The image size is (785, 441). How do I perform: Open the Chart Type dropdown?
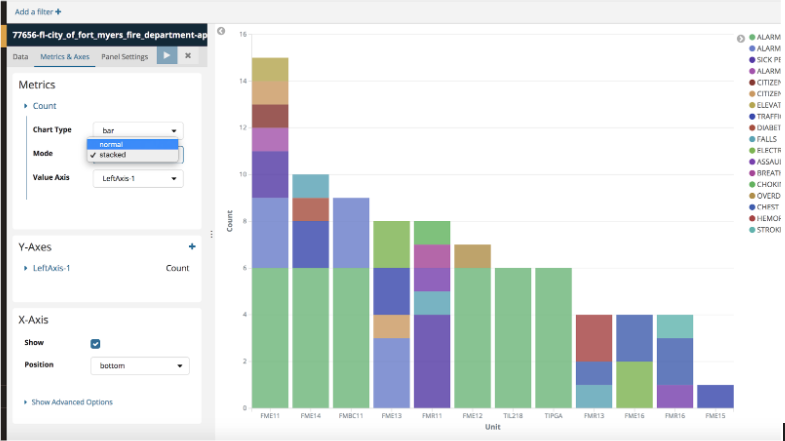(x=138, y=130)
